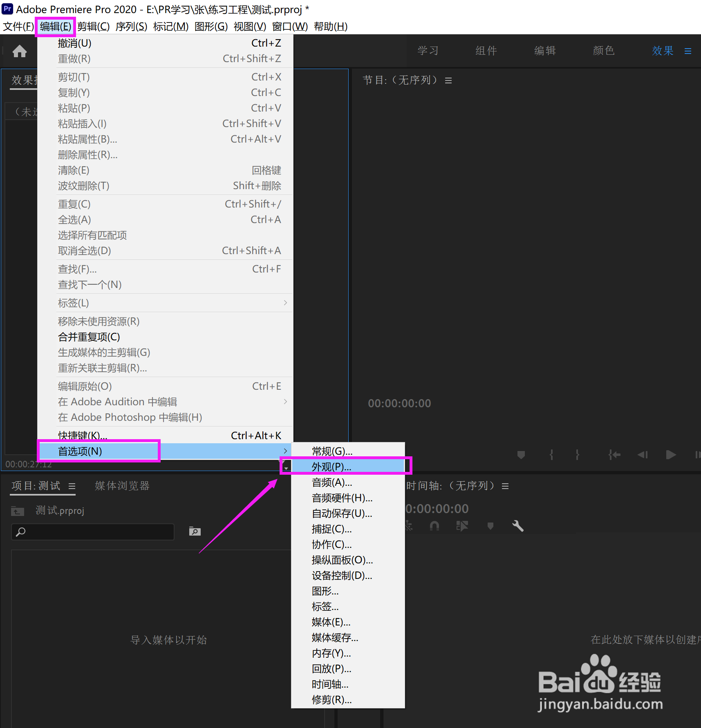Open 音频硬件(H)... preferences
This screenshot has height=728, width=701.
point(348,498)
